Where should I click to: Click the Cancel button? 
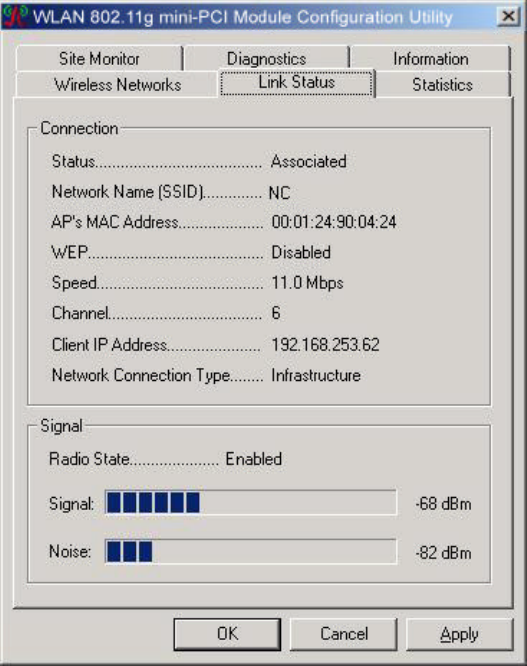tap(344, 634)
